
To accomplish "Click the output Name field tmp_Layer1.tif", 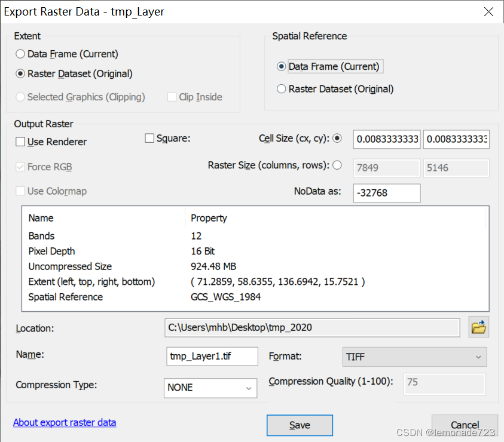I will coord(212,357).
